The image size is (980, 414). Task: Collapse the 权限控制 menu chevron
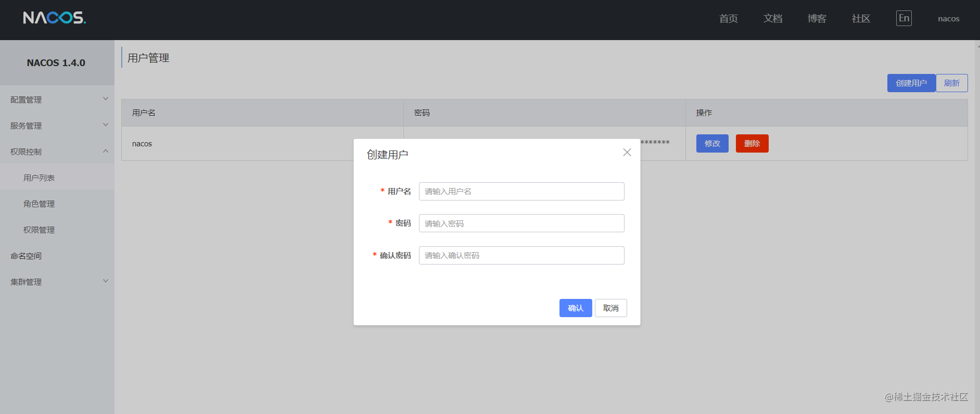click(106, 151)
